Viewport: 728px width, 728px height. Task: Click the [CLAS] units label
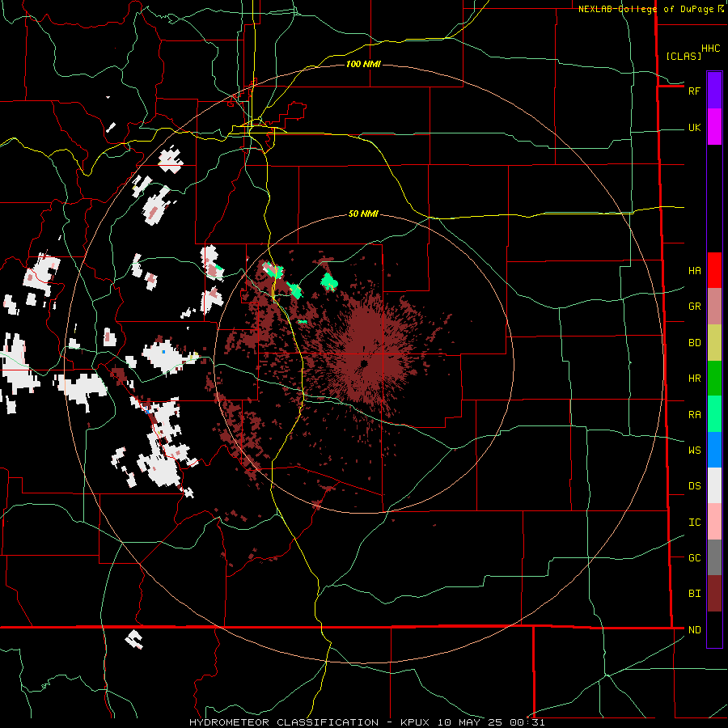click(x=684, y=56)
